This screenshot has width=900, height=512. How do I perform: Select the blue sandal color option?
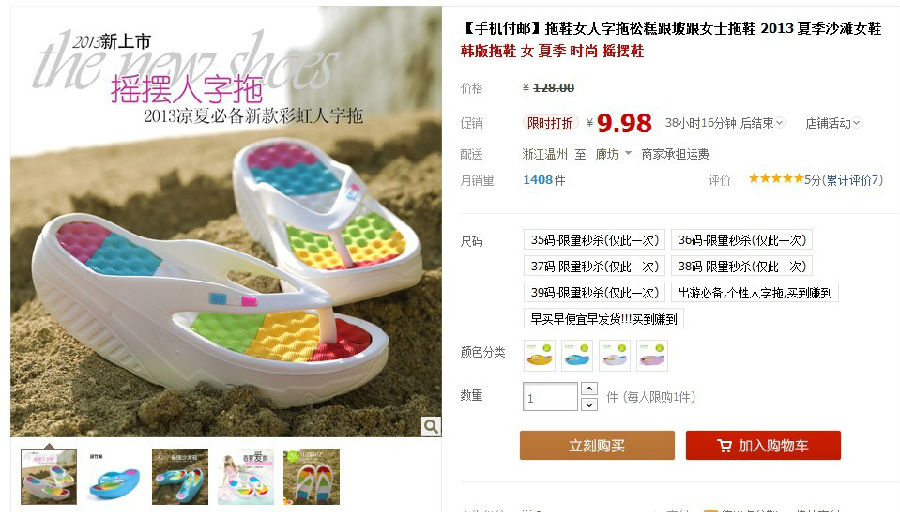577,355
